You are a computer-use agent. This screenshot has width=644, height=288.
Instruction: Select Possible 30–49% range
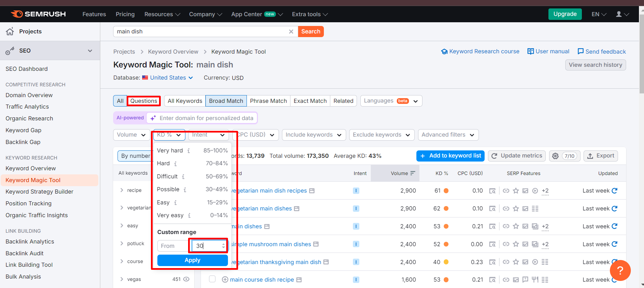192,189
